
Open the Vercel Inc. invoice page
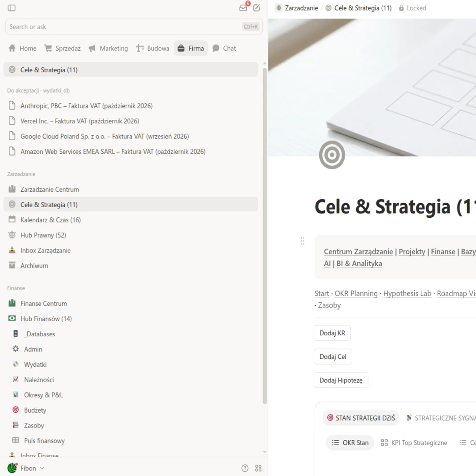131,121
